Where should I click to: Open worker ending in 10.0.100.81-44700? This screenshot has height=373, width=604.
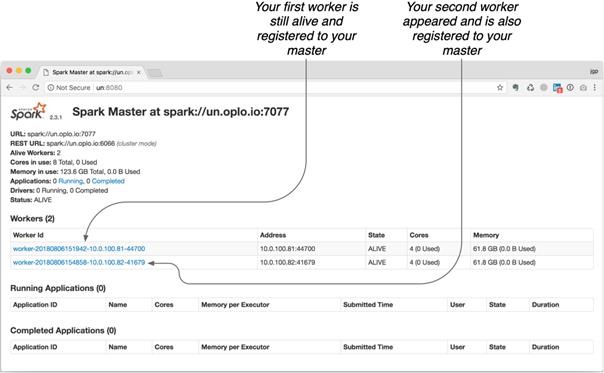(x=79, y=249)
